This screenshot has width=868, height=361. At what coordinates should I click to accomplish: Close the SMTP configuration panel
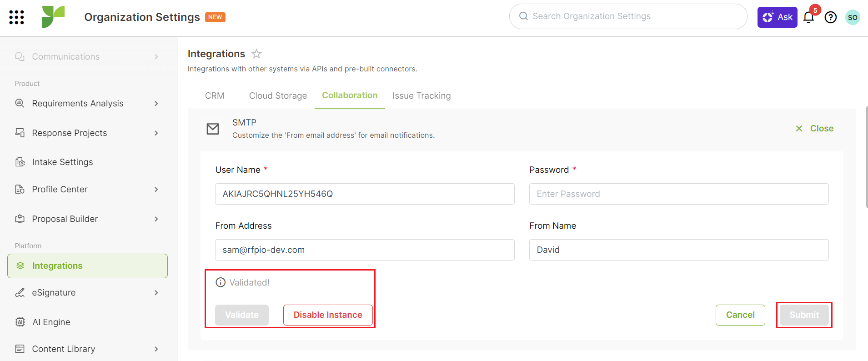tap(815, 129)
